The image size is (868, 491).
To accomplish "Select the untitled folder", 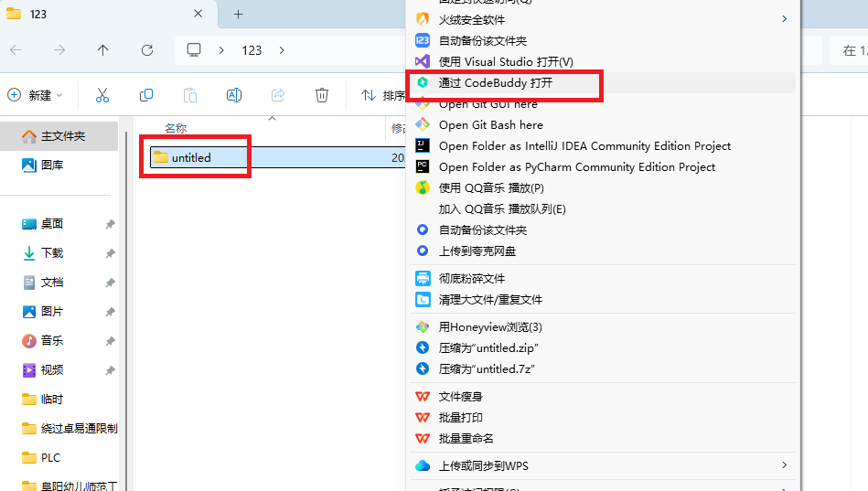I will click(x=191, y=158).
